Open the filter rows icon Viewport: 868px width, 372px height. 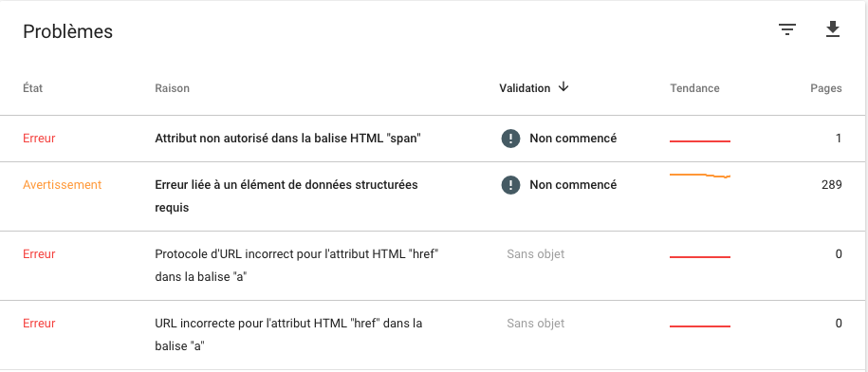786,30
